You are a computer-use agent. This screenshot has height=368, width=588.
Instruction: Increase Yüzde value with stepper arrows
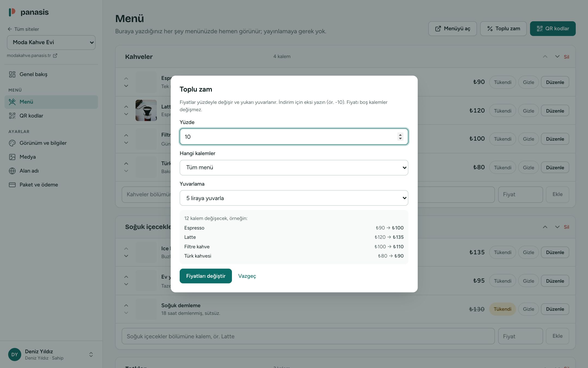coord(400,134)
